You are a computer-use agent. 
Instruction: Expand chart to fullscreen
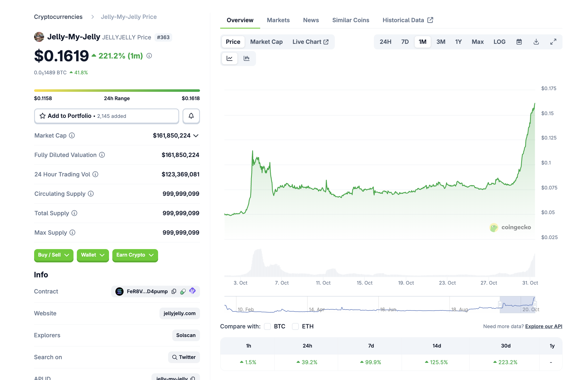[553, 42]
